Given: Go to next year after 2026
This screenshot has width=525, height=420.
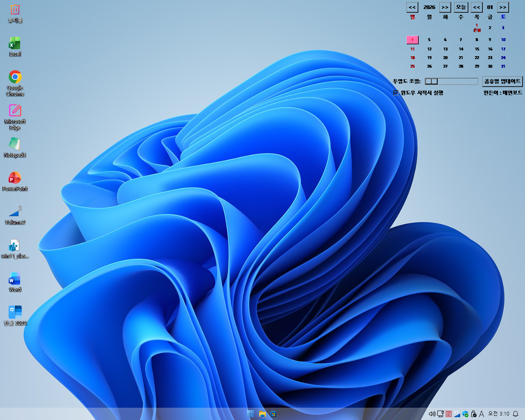Looking at the screenshot, I should click(x=445, y=7).
